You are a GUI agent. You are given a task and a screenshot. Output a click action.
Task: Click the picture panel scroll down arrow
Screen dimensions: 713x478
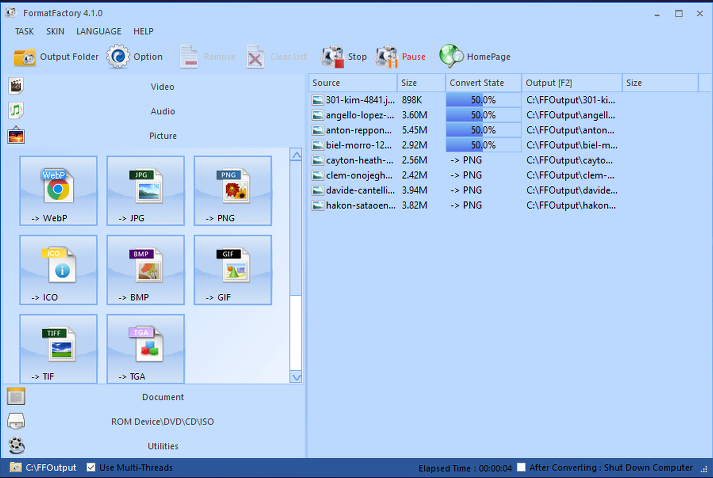[x=296, y=377]
